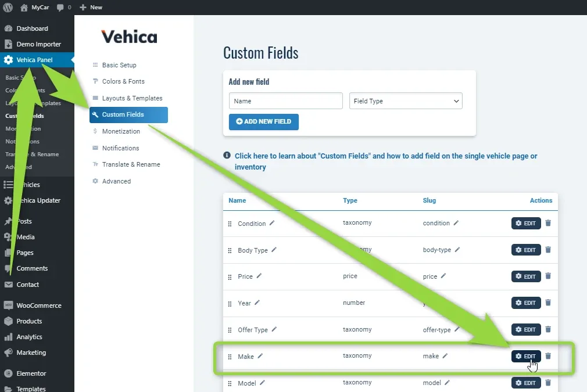Click EDIT for Body Type field
587x392 pixels.
tap(526, 250)
